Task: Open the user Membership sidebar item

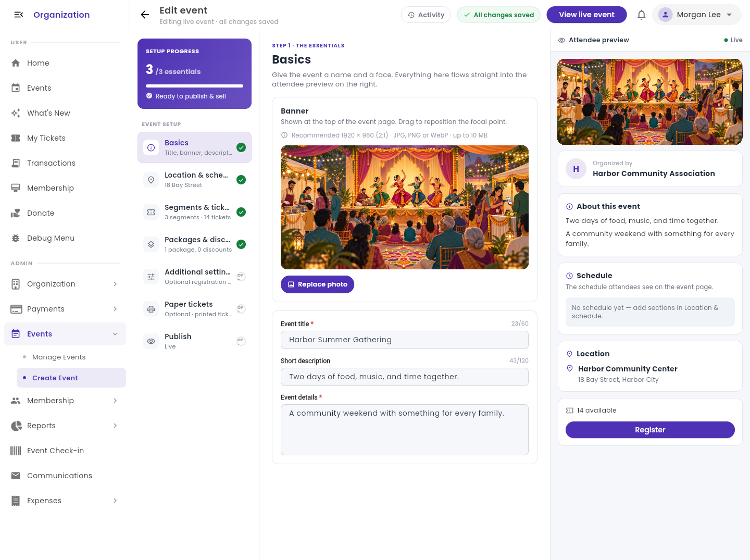Action: pyautogui.click(x=65, y=188)
